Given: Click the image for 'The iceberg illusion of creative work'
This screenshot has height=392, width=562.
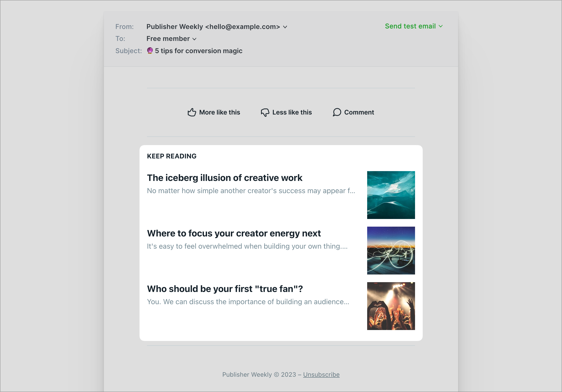Looking at the screenshot, I should [x=391, y=195].
